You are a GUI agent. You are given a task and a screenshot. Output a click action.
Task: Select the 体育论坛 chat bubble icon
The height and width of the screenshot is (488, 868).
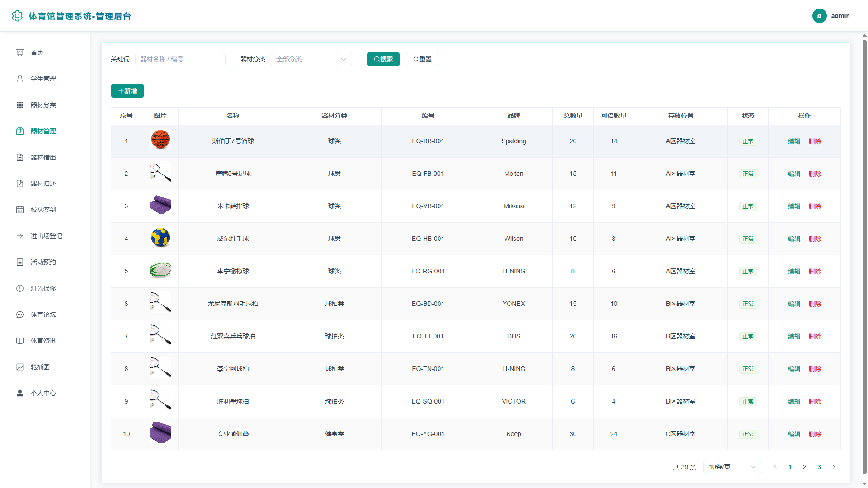click(20, 314)
